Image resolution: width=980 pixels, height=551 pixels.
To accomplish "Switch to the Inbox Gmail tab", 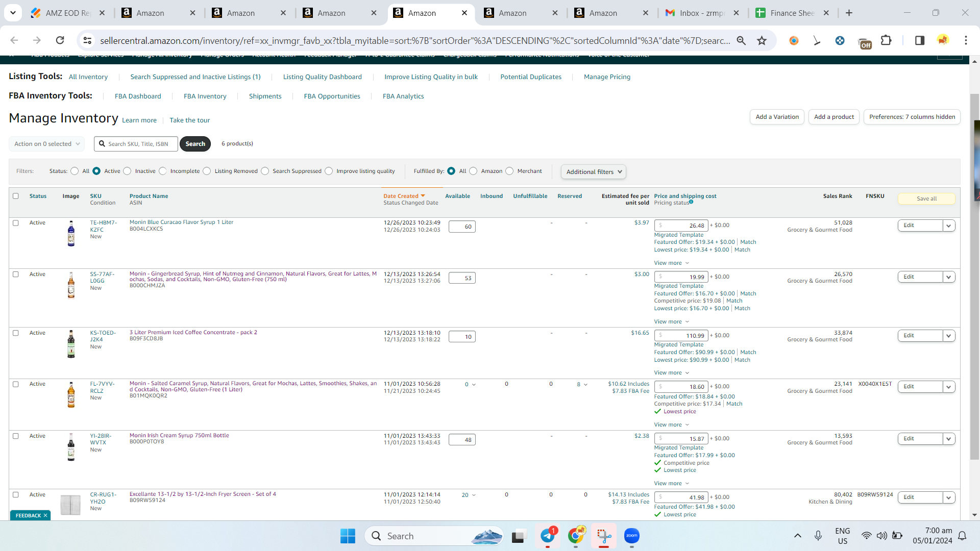I will [x=702, y=13].
